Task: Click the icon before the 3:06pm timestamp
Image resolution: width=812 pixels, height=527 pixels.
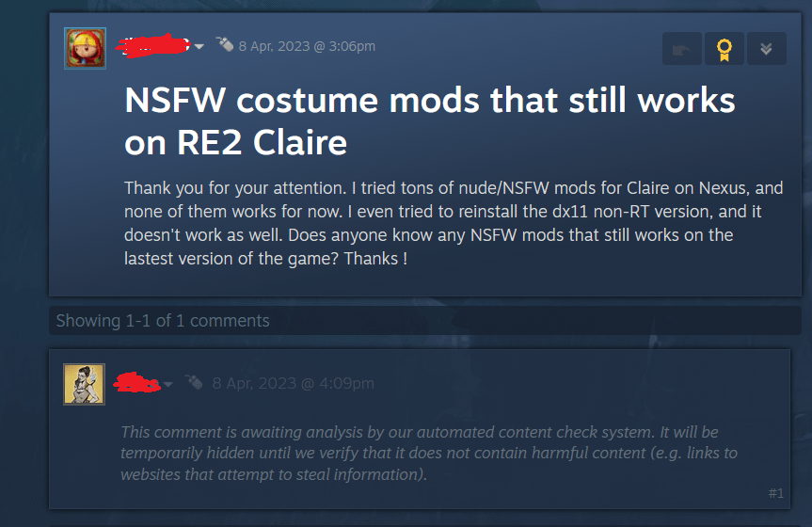Action: tap(225, 44)
